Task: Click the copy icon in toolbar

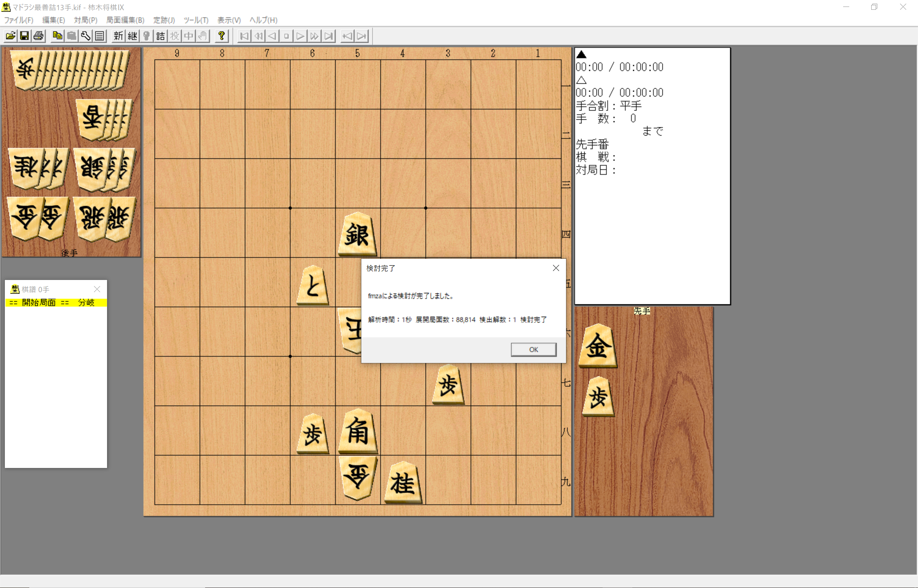Action: pyautogui.click(x=57, y=36)
